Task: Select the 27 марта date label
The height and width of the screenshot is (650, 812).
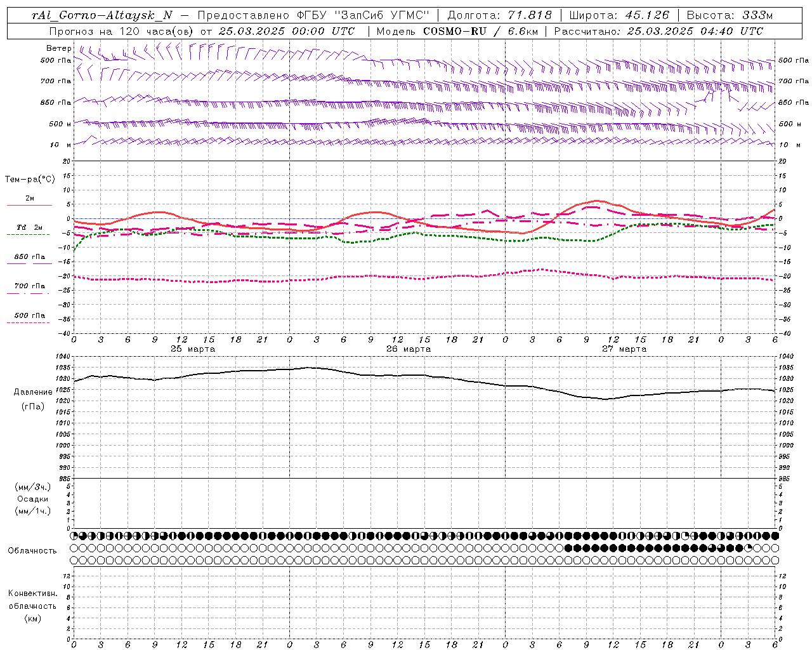Action: [624, 349]
